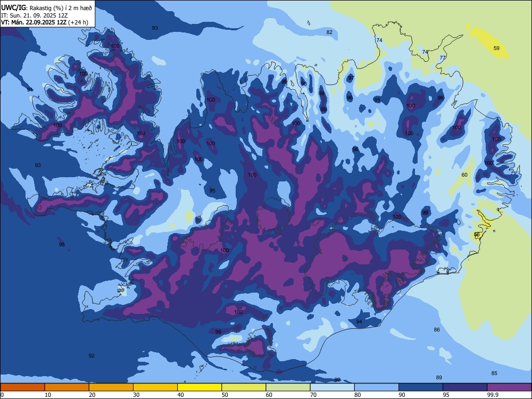Select the 30–40 golden legend swatch
The image size is (532, 399).
[155, 387]
